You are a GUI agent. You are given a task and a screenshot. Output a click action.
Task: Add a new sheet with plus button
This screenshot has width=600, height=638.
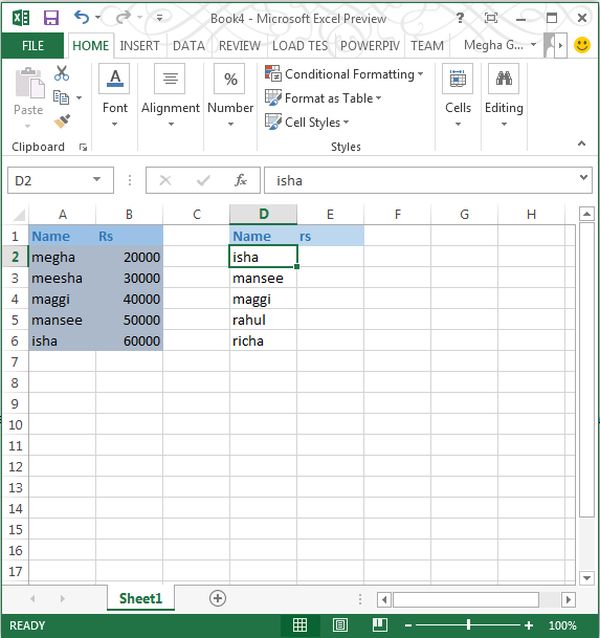(218, 598)
